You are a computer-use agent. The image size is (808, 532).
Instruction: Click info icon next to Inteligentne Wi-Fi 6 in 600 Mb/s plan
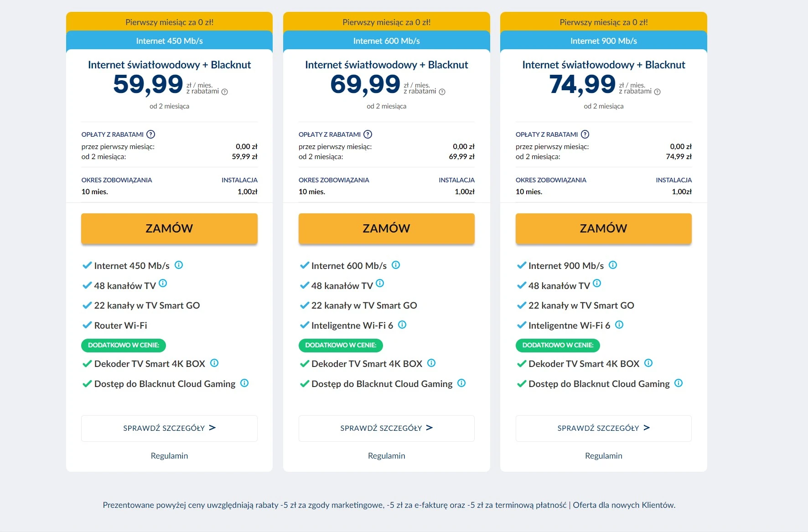402,325
